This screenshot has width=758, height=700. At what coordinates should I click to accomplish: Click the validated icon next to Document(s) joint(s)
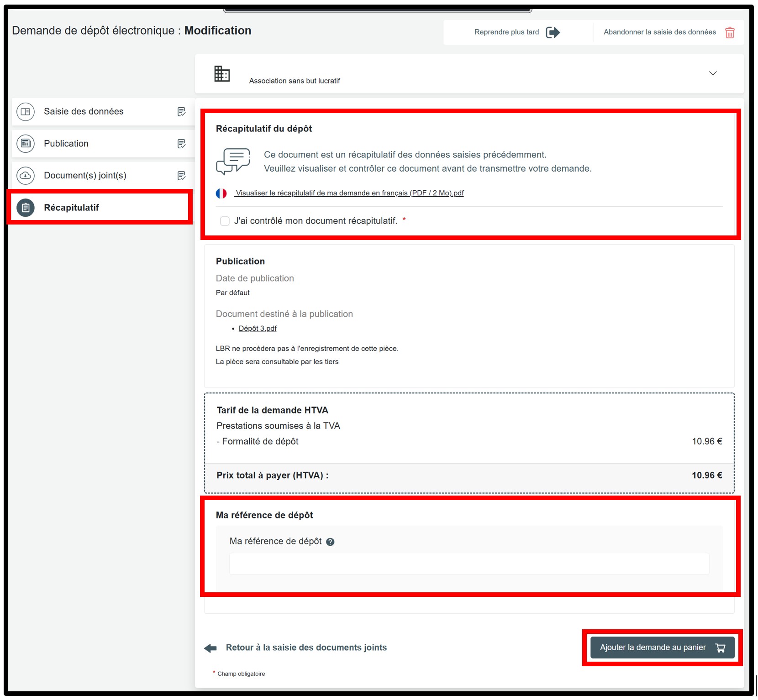181,176
